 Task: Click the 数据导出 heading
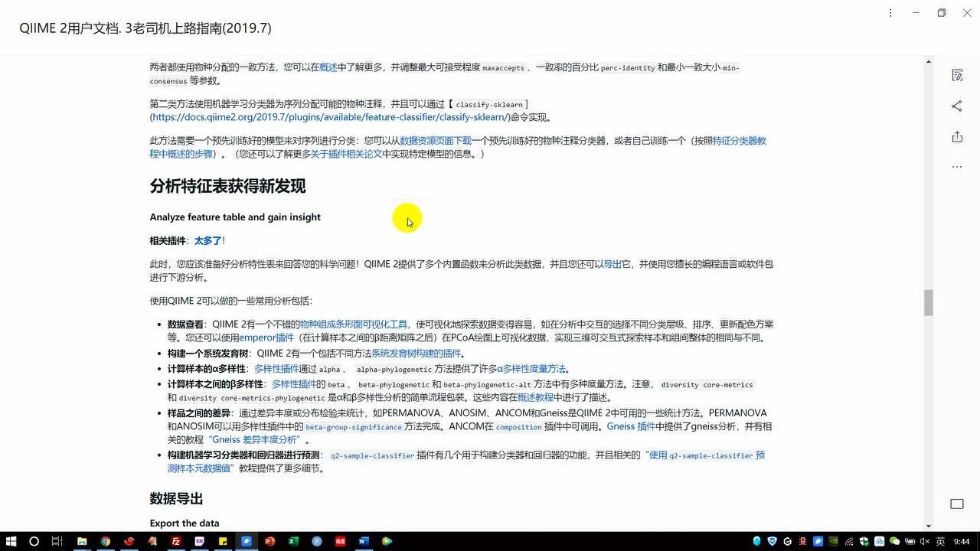pyautogui.click(x=176, y=499)
